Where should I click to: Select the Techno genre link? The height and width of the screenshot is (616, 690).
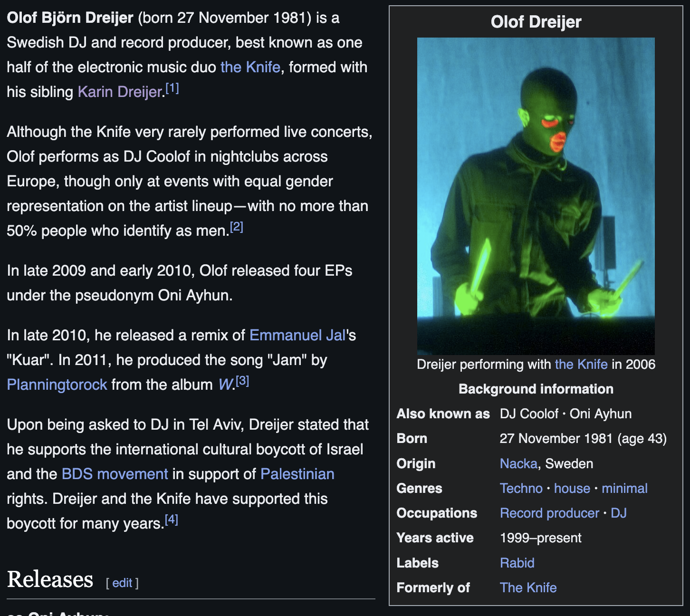[x=521, y=488]
